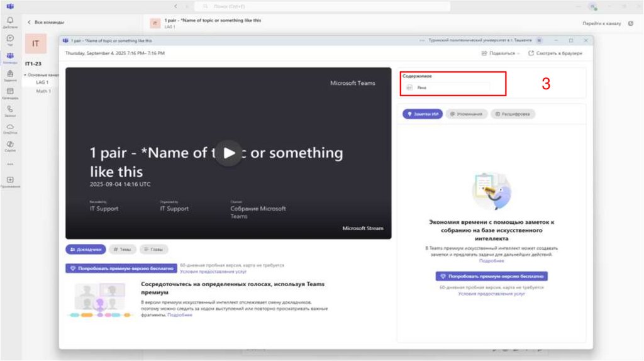644x361 pixels.
Task: Open Условия предоставления услуг link in notes panel
Action: click(x=491, y=294)
